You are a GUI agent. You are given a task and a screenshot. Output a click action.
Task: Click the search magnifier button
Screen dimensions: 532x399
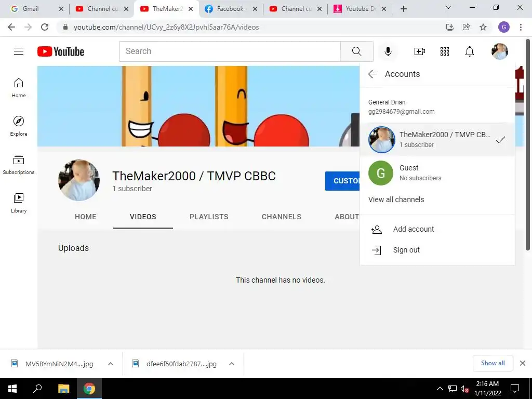click(x=356, y=51)
